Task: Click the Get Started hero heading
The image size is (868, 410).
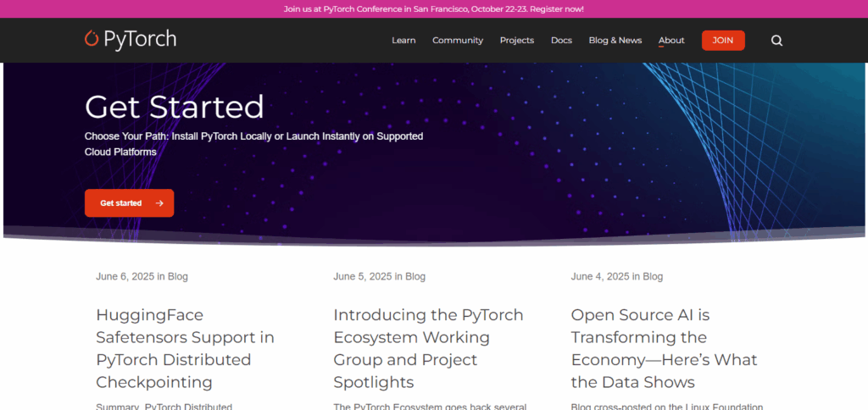Action: 175,108
